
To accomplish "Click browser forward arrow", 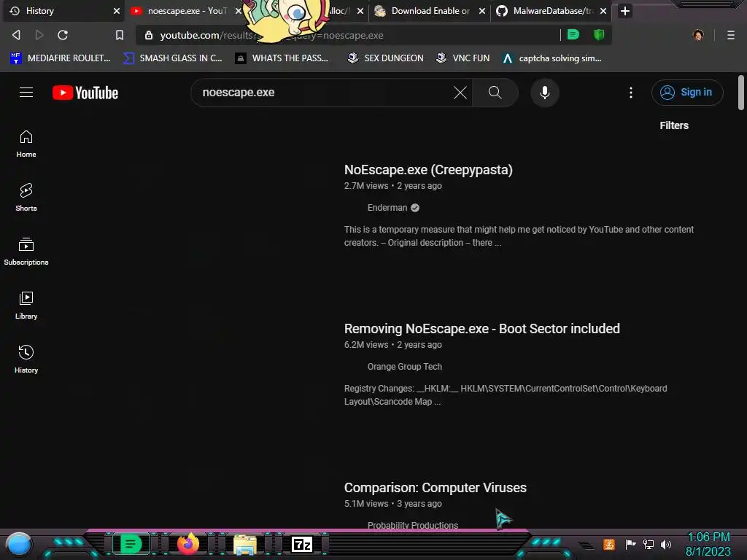I will 39,35.
